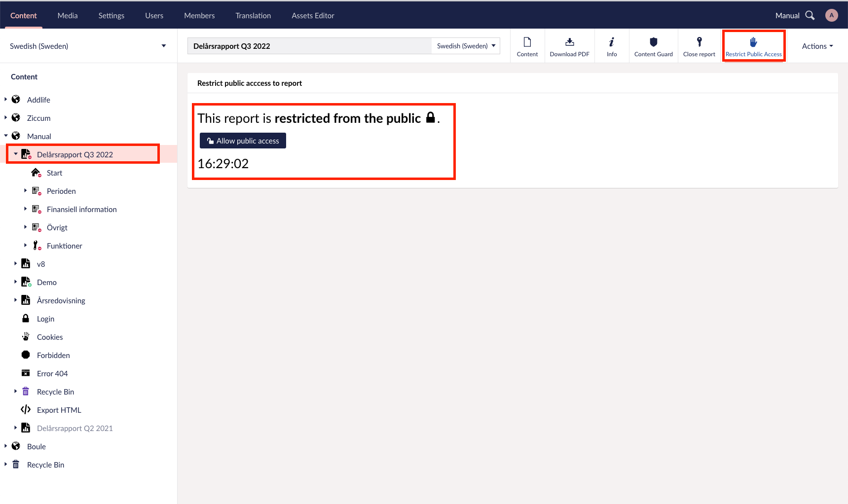The height and width of the screenshot is (504, 848).
Task: Collapse the Delårsrapport Q3 2022 node
Action: 16,154
